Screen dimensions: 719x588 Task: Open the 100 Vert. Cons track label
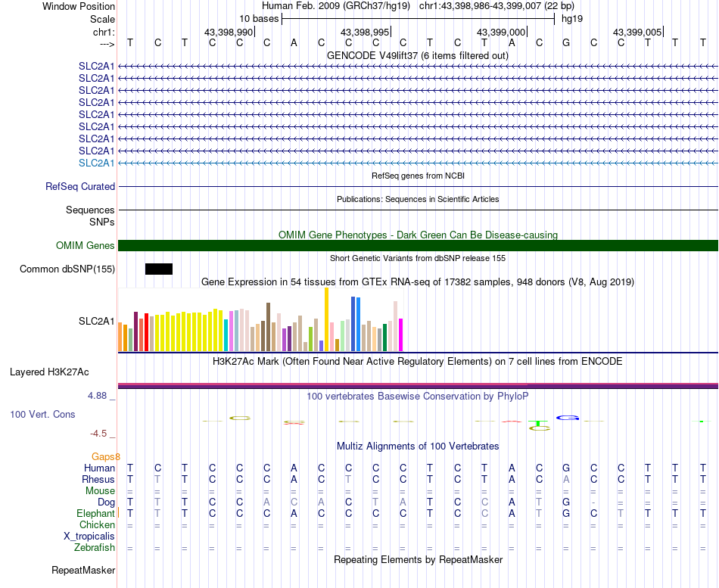42,414
